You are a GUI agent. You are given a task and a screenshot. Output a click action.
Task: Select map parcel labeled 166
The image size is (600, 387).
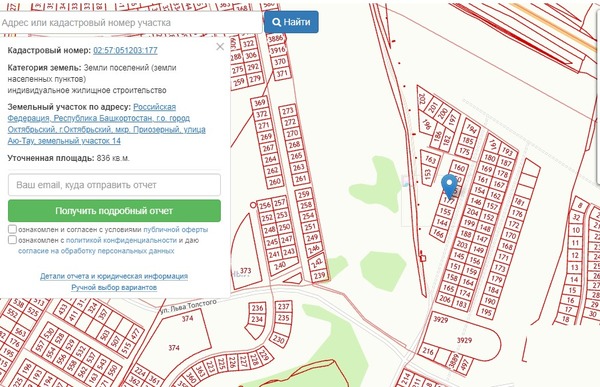coord(439,233)
